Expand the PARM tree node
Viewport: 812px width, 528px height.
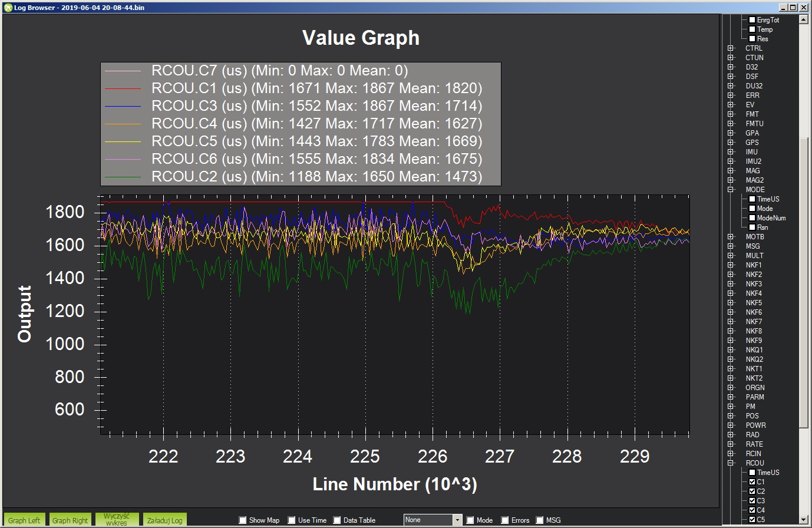pyautogui.click(x=731, y=397)
